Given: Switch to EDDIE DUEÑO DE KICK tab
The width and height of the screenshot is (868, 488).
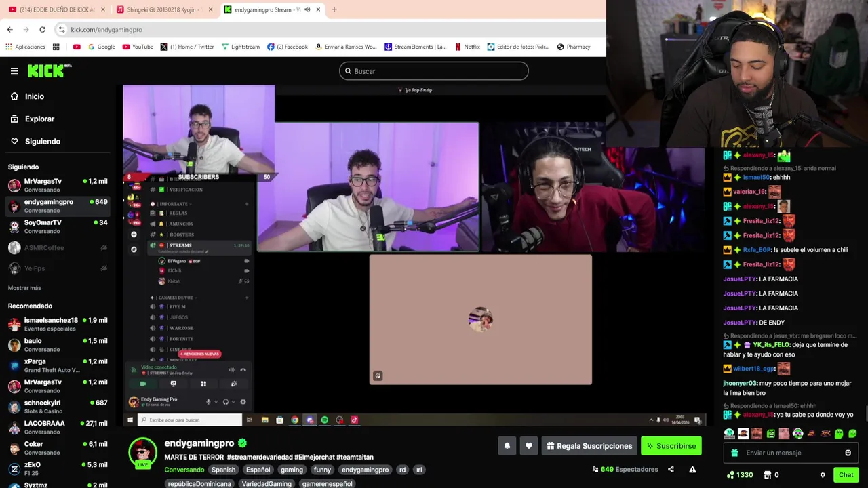Looking at the screenshot, I should click(56, 9).
